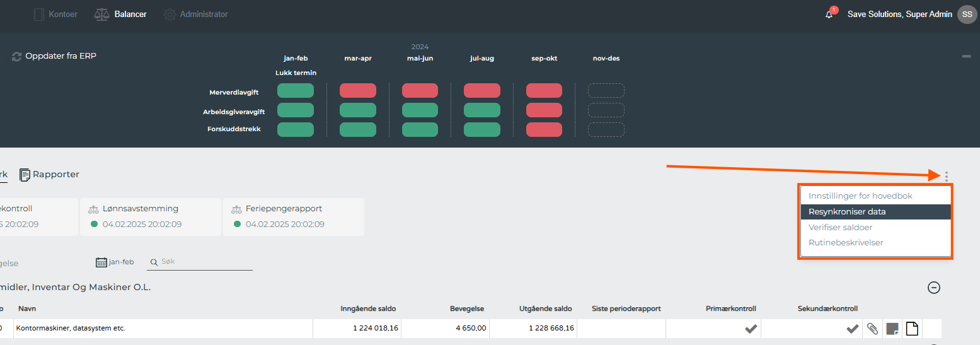
Task: Click Lukk termin under jan-feb
Action: pos(296,73)
